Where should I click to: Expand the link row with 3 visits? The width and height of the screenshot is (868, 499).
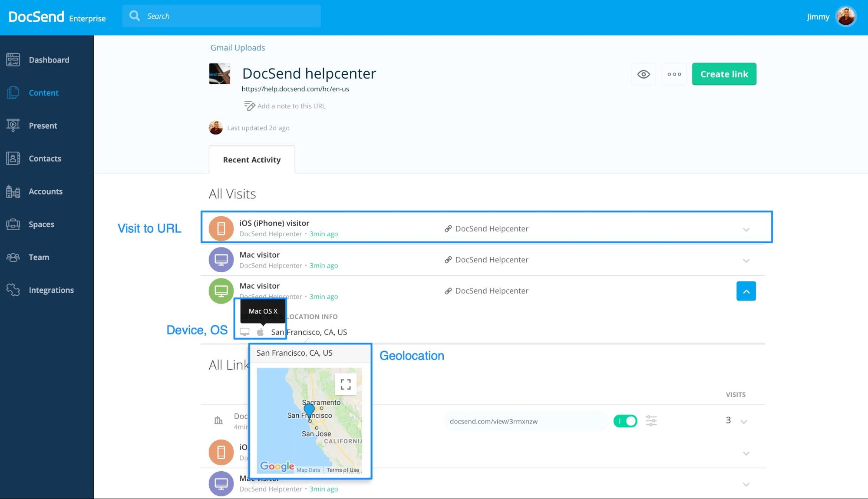coord(744,422)
